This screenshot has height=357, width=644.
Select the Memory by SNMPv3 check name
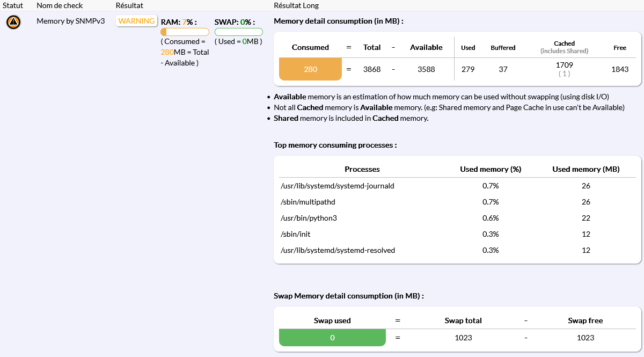pos(70,21)
